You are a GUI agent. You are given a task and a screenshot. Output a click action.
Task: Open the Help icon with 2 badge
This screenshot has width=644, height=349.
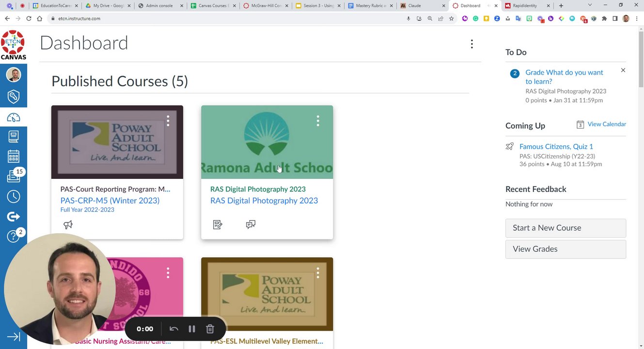(14, 237)
